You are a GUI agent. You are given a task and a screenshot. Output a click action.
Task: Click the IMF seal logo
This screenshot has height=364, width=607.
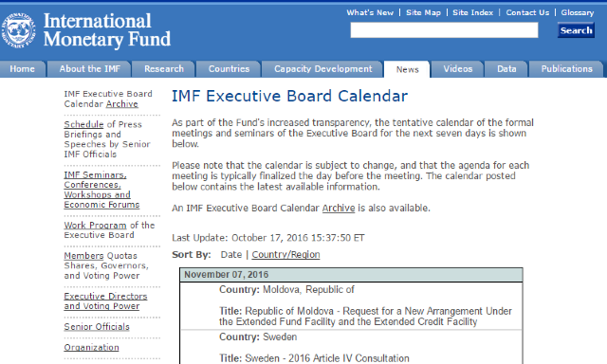point(18,30)
